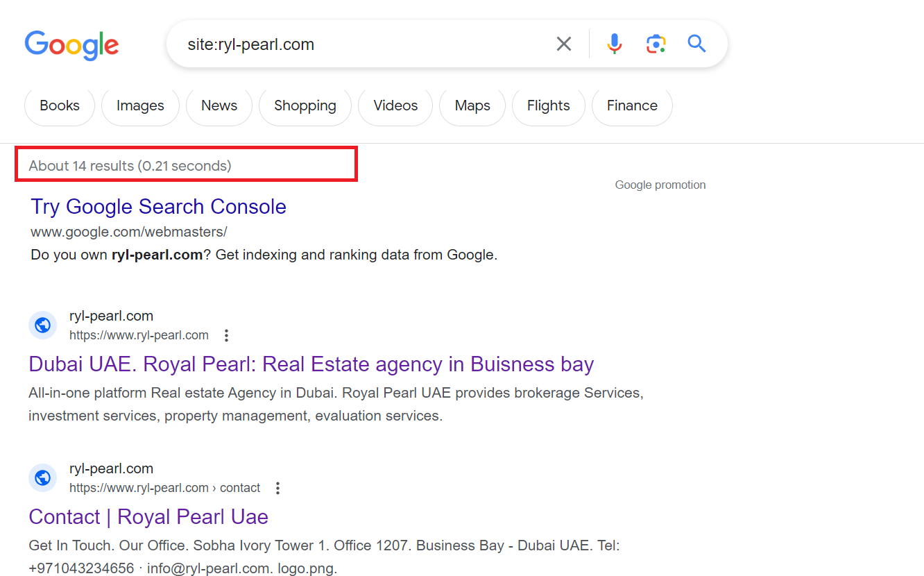Click globe favicon of first ryl-pearl.com result
Image resolution: width=924 pixels, height=576 pixels.
[x=42, y=325]
